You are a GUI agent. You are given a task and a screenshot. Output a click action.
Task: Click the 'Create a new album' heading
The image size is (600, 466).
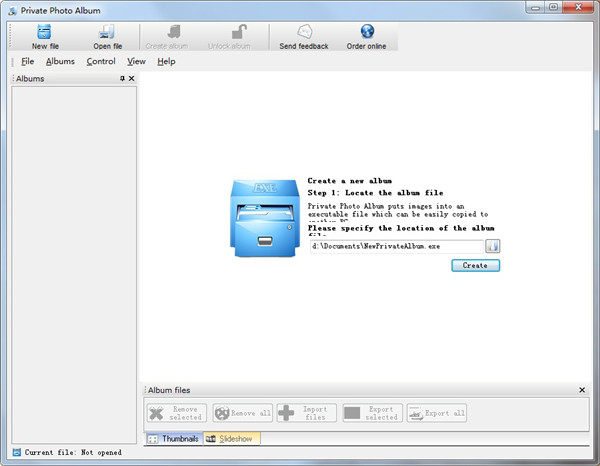350,181
